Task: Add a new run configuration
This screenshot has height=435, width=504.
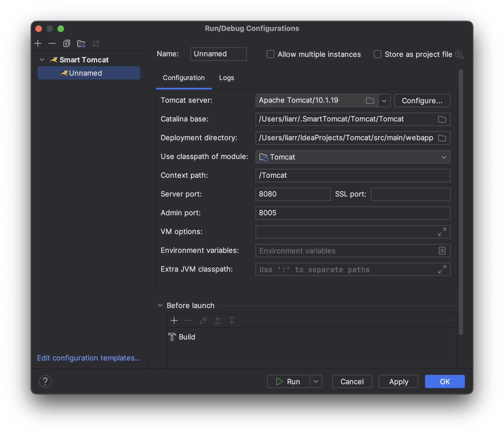Action: point(38,43)
